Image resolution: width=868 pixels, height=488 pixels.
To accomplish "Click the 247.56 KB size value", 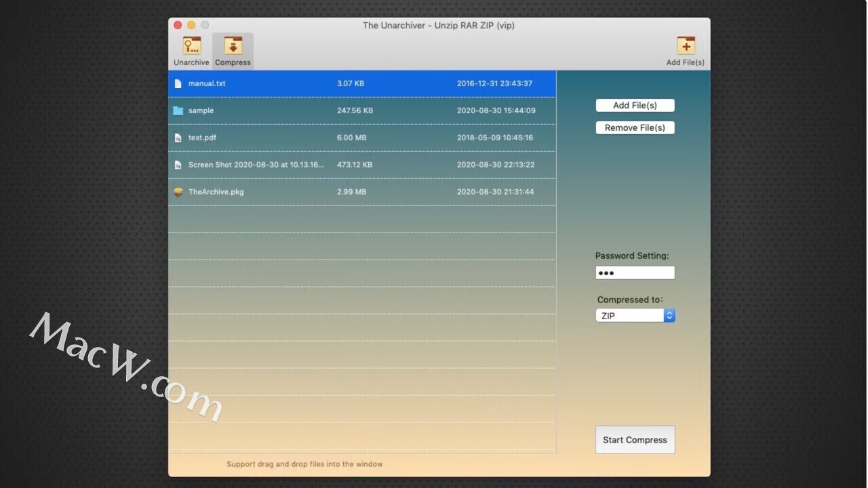I will point(355,110).
